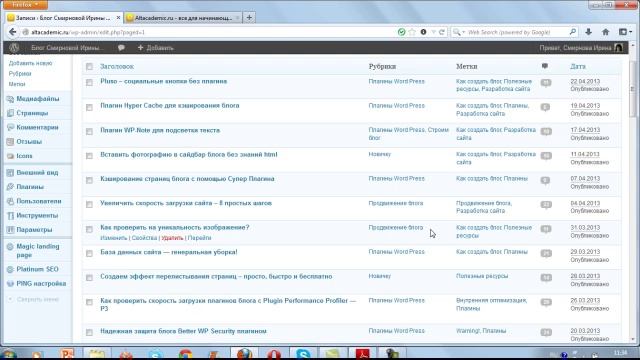The width and height of the screenshot is (640, 360).
Task: Click the Firefox back arrow button
Action: tap(13, 32)
